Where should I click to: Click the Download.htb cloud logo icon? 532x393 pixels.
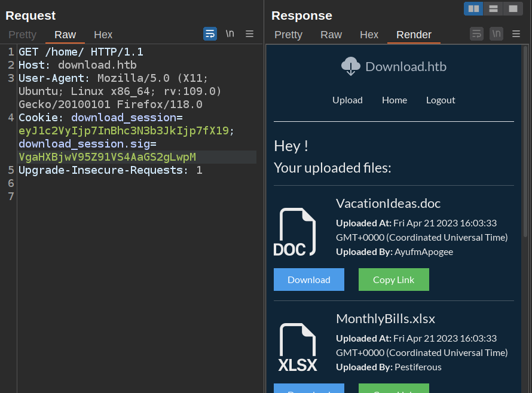351,66
